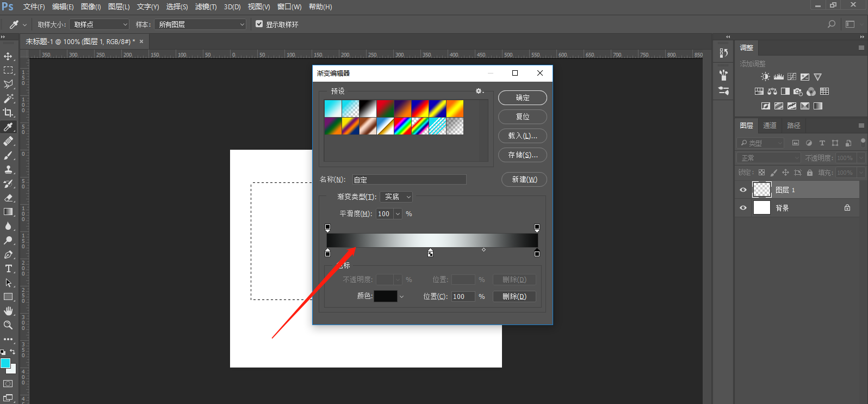Toggle lock transparent pixels
The height and width of the screenshot is (404, 868).
coord(761,173)
